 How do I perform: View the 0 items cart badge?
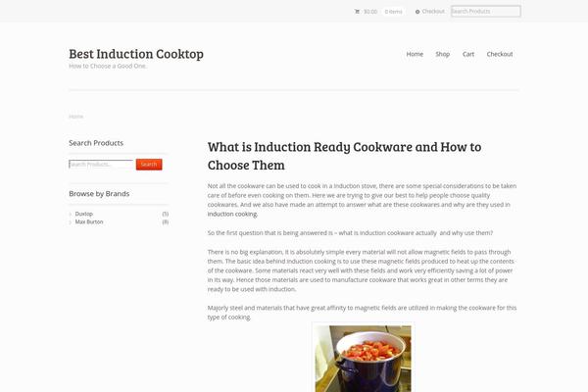[x=393, y=12]
